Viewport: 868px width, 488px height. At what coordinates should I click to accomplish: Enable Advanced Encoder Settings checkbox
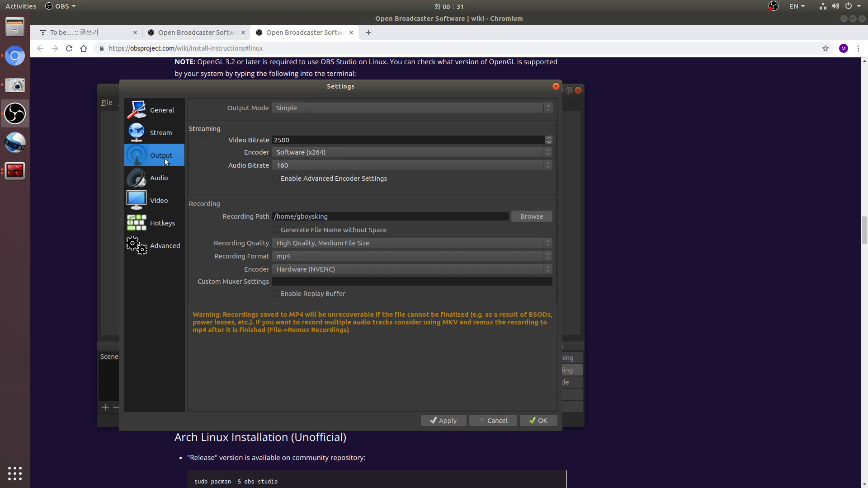[x=275, y=178]
